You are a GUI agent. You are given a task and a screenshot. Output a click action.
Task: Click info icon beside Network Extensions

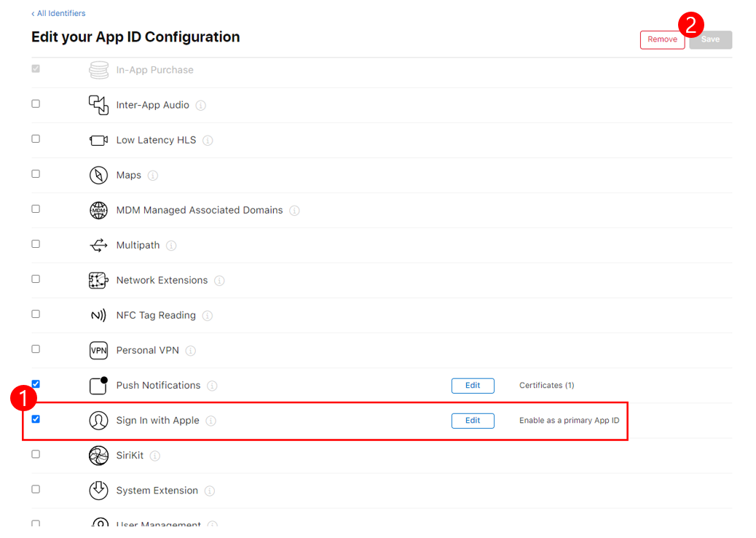tap(219, 281)
